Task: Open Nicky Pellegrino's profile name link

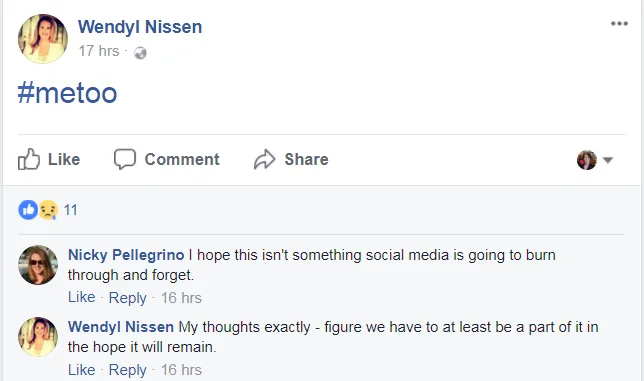Action: [126, 255]
